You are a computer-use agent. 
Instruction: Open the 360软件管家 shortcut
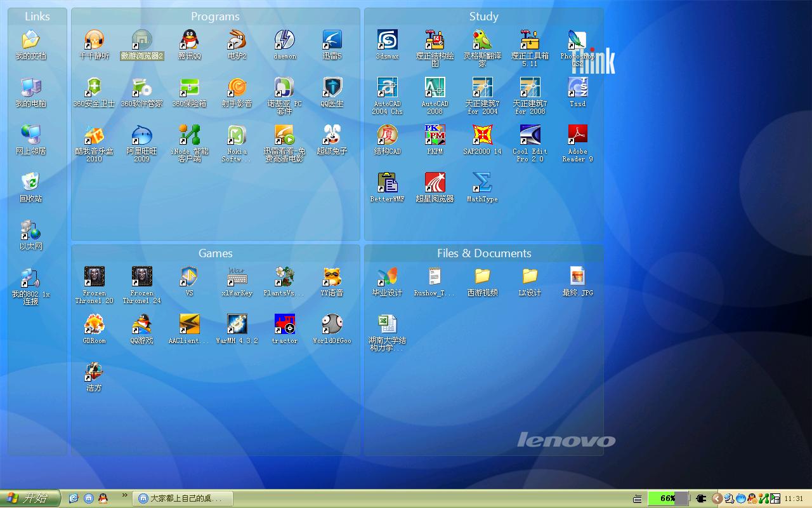141,92
